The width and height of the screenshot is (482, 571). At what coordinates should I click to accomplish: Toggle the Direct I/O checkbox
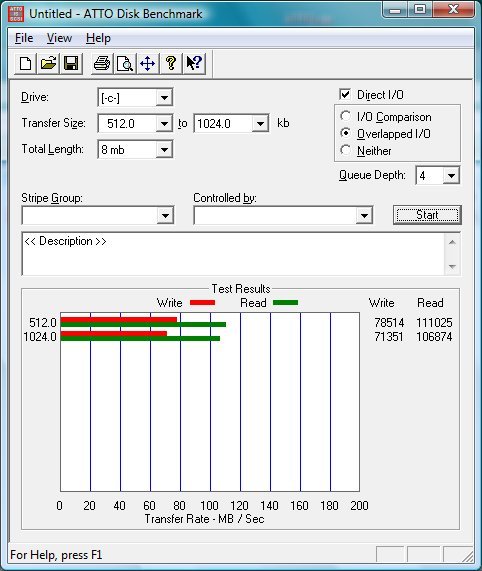pyautogui.click(x=344, y=95)
